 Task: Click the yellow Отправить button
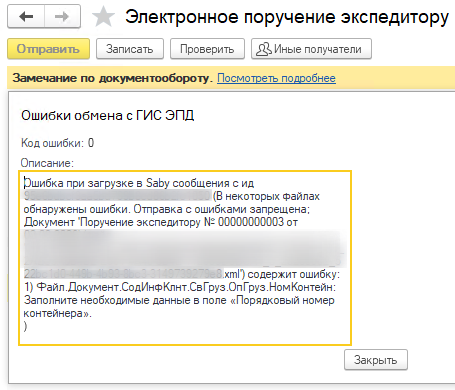[x=48, y=49]
